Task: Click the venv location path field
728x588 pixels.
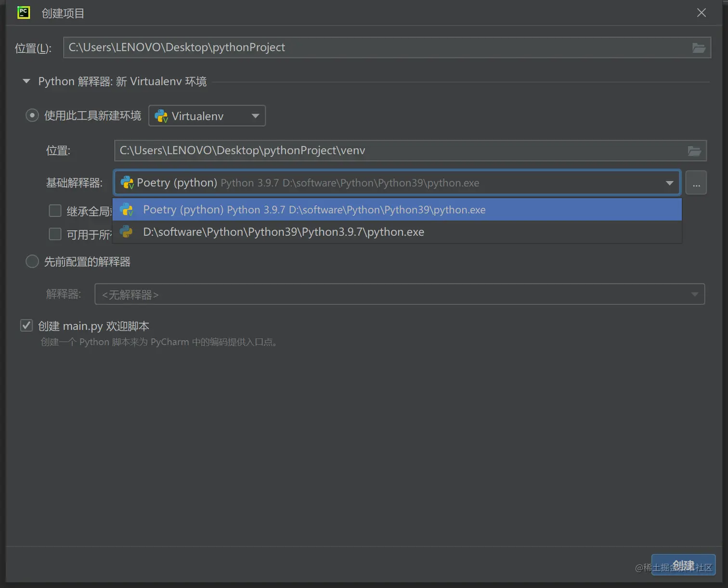Action: click(410, 151)
